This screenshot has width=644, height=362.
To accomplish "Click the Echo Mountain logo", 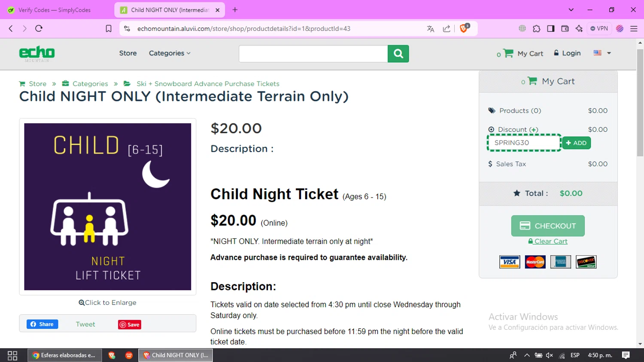I will coord(37,53).
